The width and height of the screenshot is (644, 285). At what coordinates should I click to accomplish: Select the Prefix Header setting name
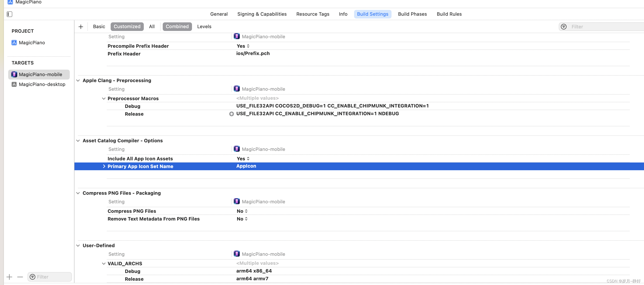coord(124,54)
